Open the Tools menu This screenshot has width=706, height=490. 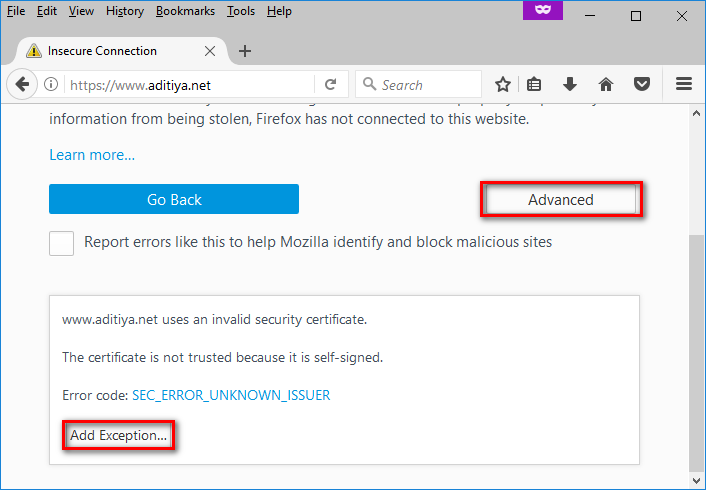(240, 11)
